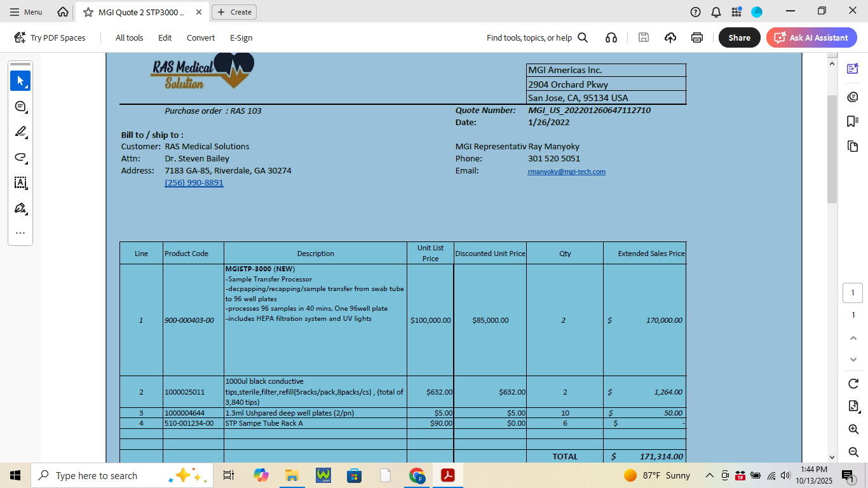The width and height of the screenshot is (868, 488).
Task: Expand more tools ellipsis in left toolbar
Action: coord(20,233)
